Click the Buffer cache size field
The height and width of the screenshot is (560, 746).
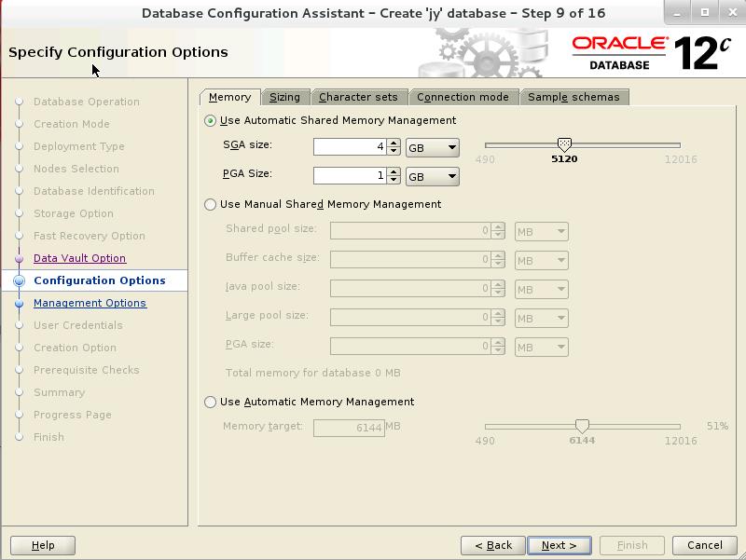[x=410, y=260]
